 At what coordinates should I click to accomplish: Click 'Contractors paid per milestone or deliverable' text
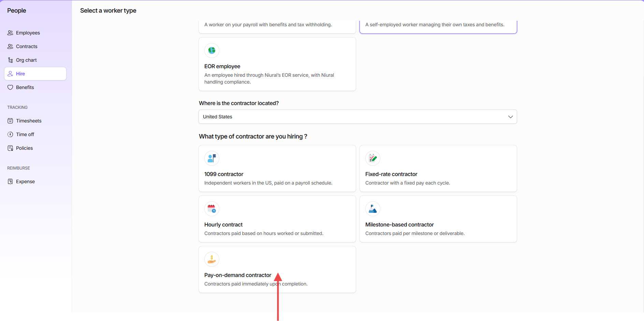coord(415,233)
